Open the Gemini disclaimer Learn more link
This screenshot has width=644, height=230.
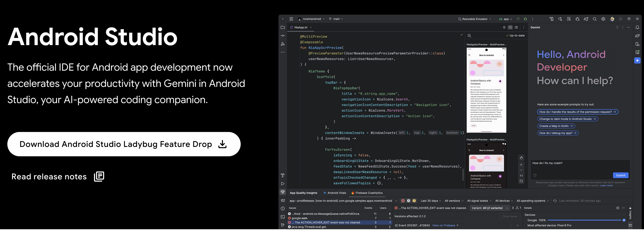point(606,186)
